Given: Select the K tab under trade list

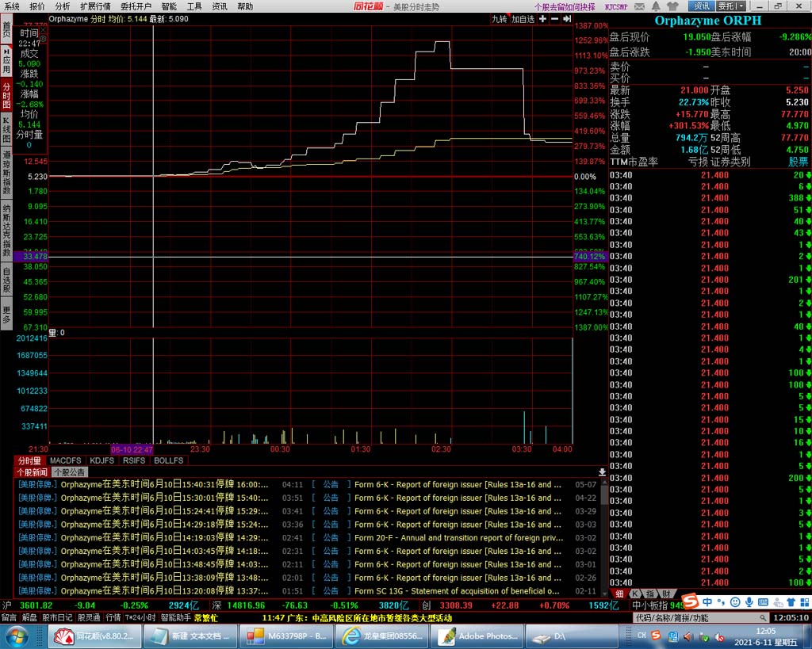Looking at the screenshot, I should point(635,594).
